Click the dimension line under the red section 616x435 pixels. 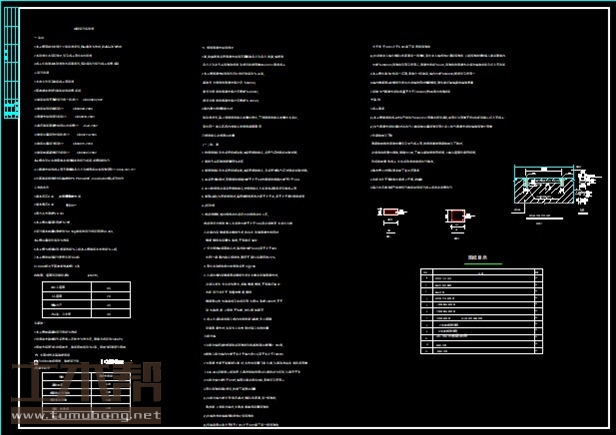tap(389, 228)
